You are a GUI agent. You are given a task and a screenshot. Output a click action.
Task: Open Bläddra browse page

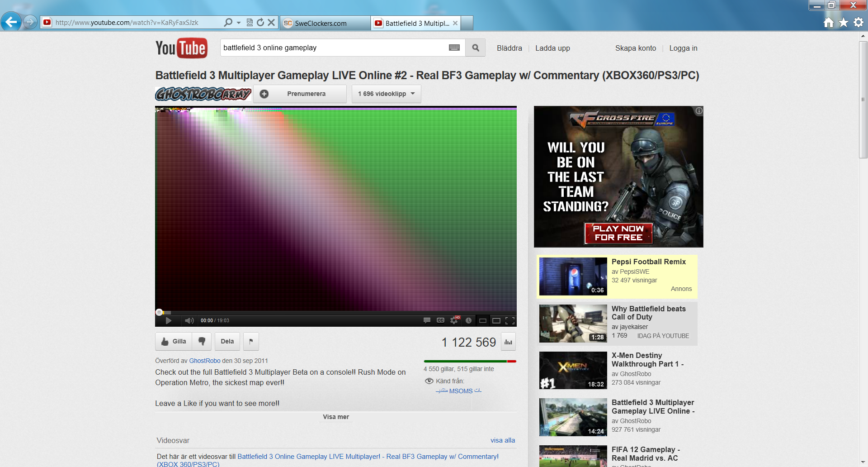(509, 48)
